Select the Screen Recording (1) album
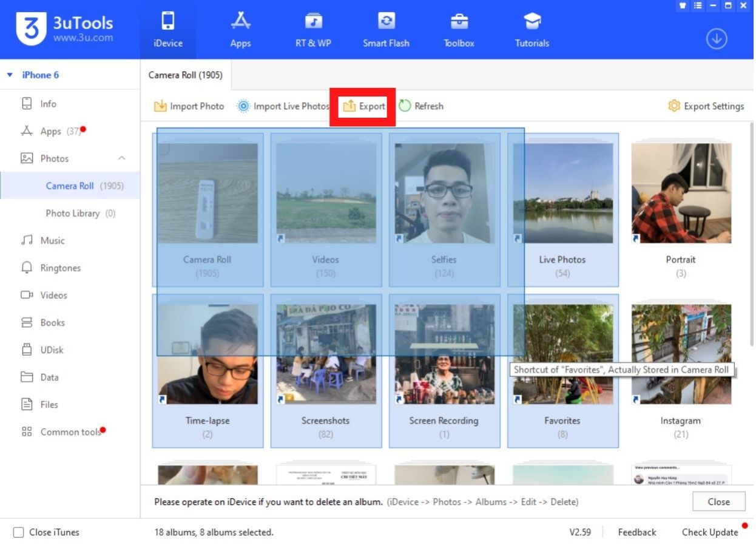Screen dimensions: 756x545 click(444, 371)
